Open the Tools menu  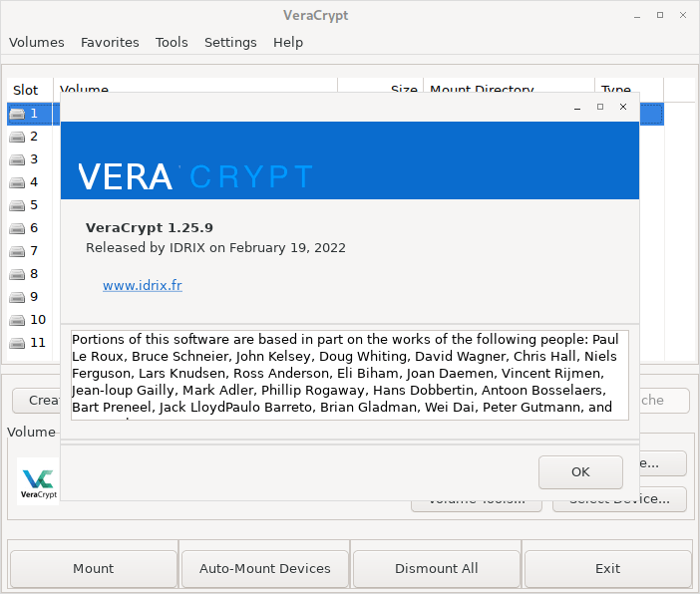(172, 42)
